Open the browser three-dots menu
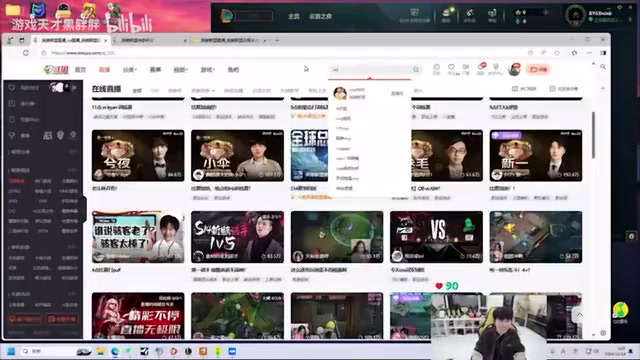Screen dimensions: 640x360 coord(589,53)
